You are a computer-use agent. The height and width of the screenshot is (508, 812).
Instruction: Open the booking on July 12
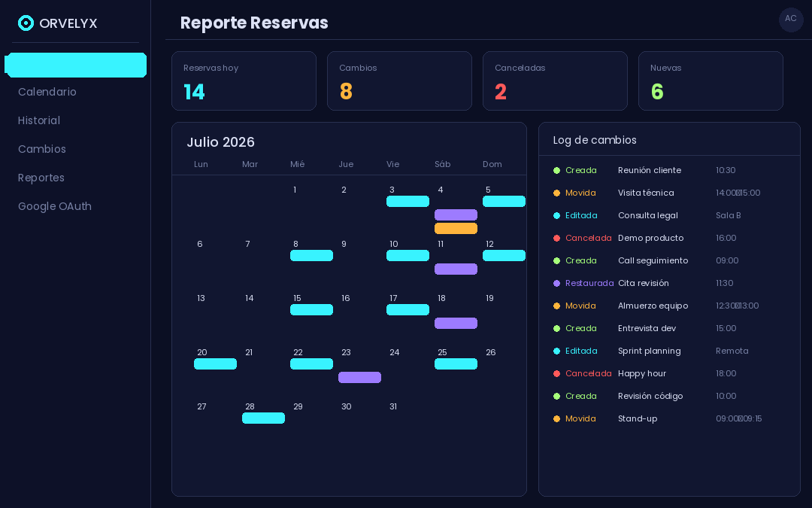(x=504, y=256)
